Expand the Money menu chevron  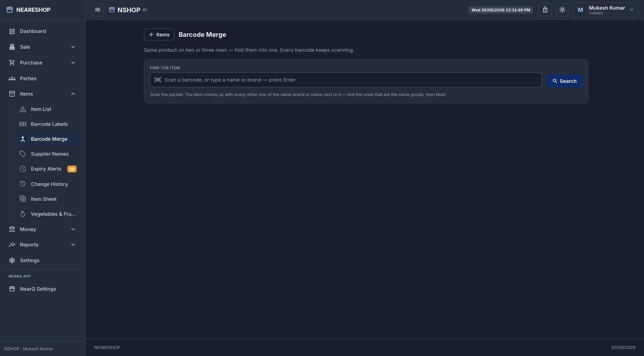click(73, 229)
